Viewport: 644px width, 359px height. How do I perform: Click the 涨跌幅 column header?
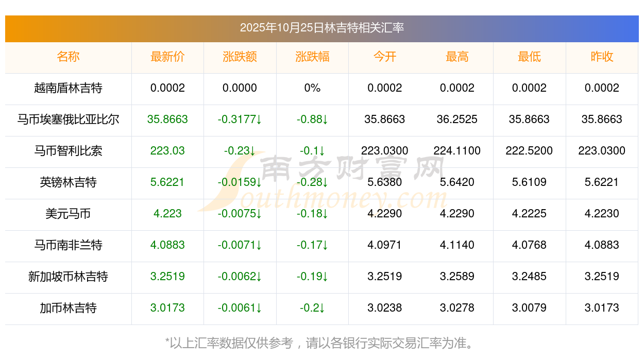coord(312,57)
